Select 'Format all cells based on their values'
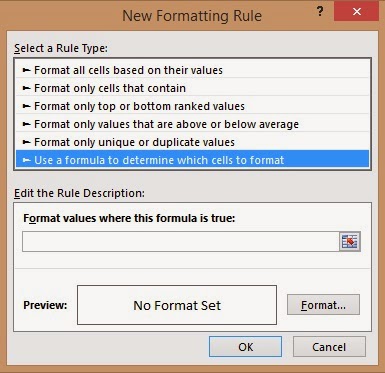 click(192, 70)
